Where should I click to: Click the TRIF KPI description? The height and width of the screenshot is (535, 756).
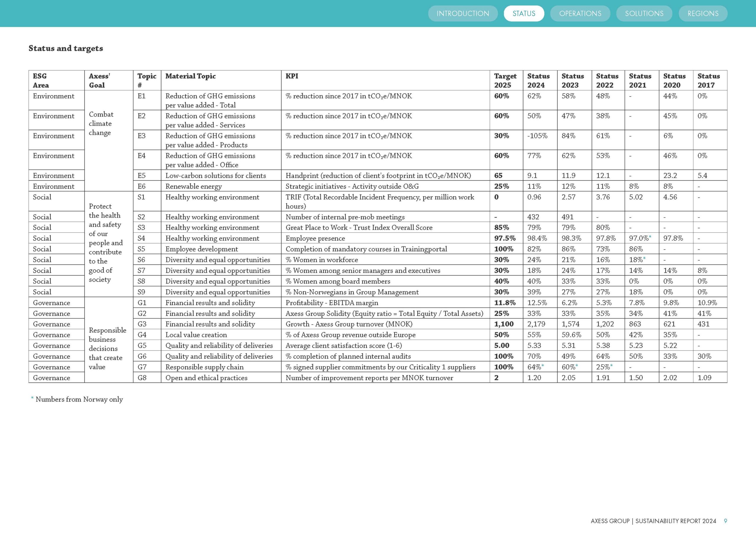click(380, 202)
